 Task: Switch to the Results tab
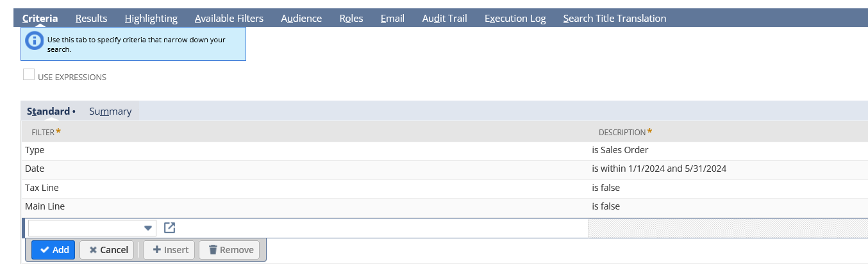coord(91,19)
